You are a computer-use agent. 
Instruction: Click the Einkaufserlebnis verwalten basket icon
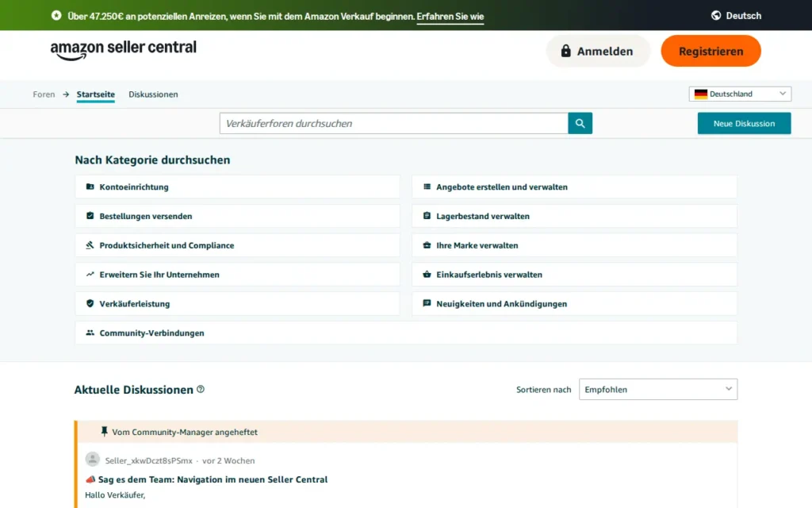(427, 274)
